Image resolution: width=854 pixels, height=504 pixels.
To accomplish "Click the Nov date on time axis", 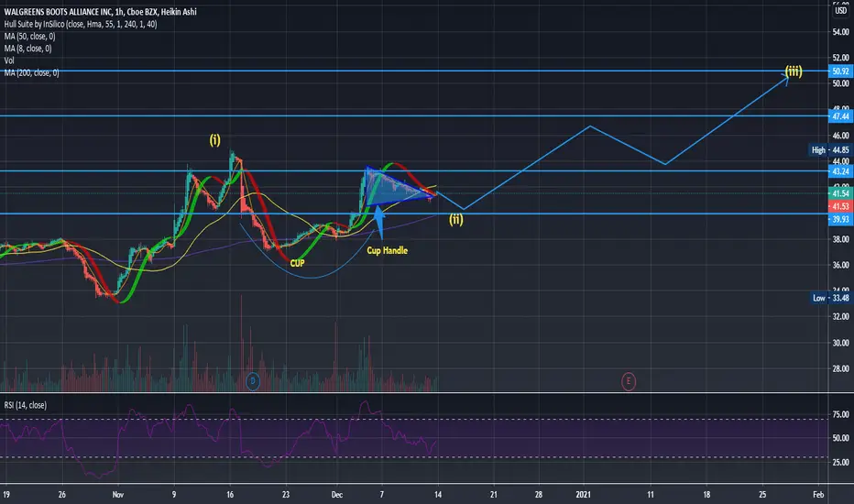I will 117,495.
